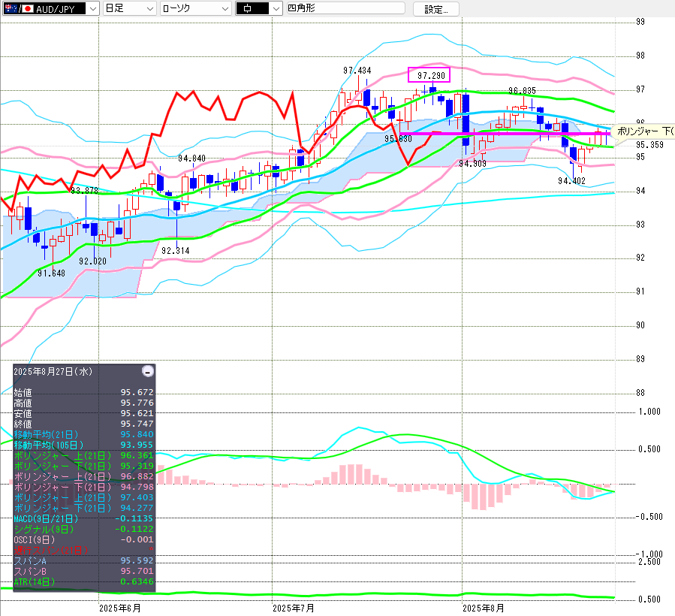Click the Bollinger lower value 94.277
The width and height of the screenshot is (675, 616).
point(137,508)
